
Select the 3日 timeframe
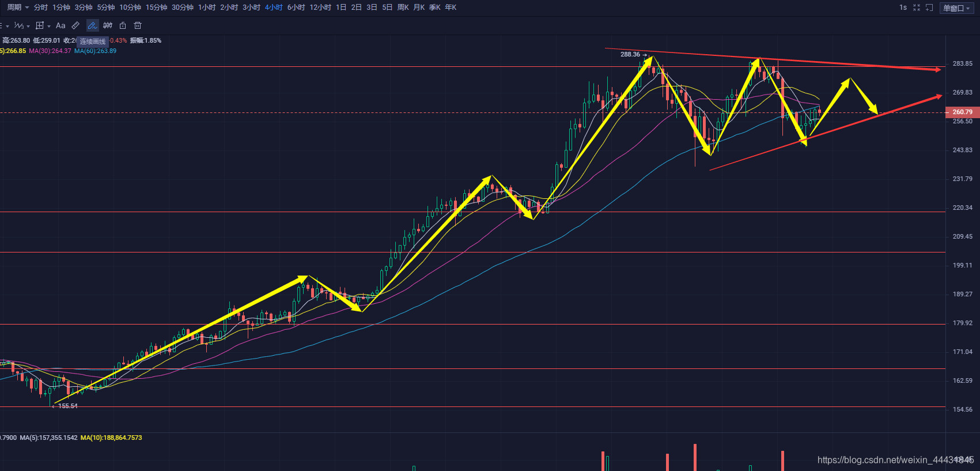click(x=372, y=7)
